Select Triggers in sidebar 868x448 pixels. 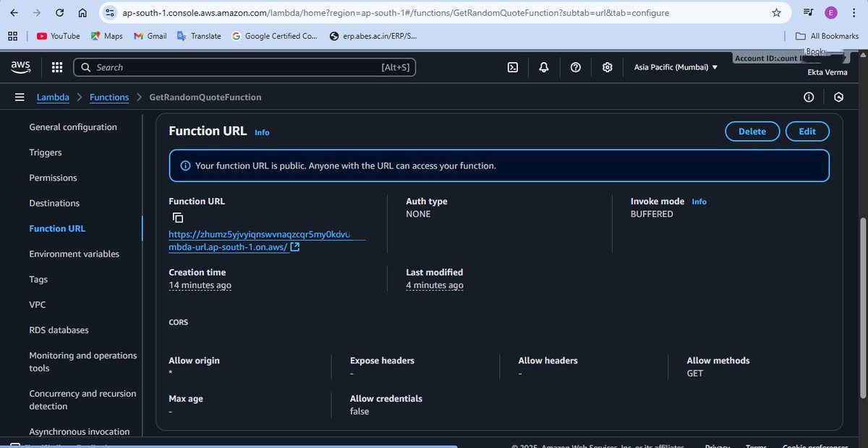pyautogui.click(x=46, y=152)
